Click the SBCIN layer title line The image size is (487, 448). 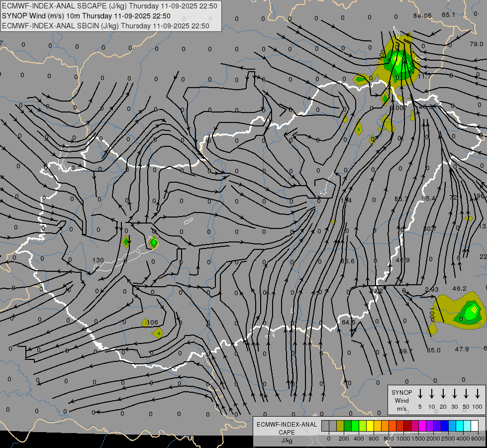[x=105, y=25]
